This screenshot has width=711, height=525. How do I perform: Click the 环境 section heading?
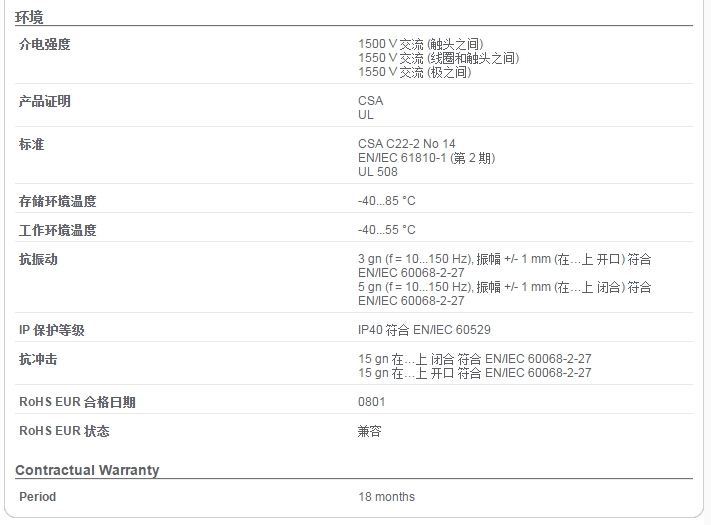tap(29, 17)
